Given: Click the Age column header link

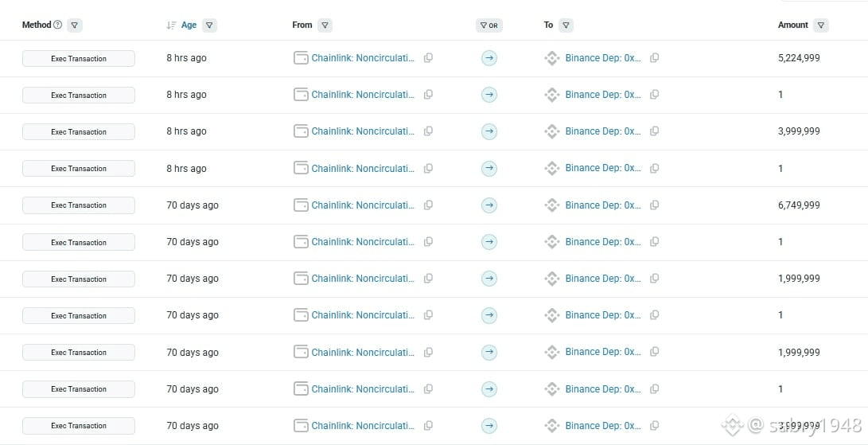Looking at the screenshot, I should coord(189,25).
